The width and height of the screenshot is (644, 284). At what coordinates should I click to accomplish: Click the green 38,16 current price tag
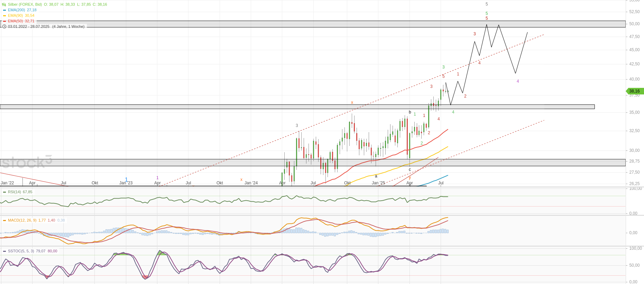coord(635,91)
